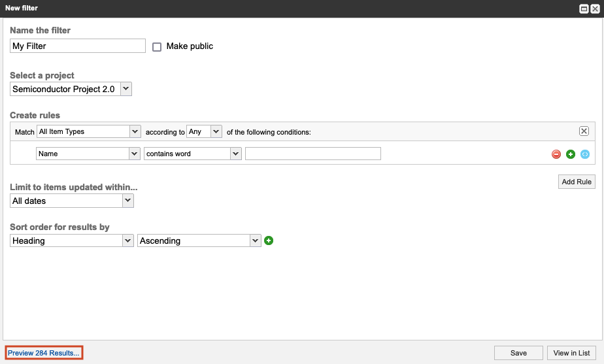Expand the contains word operator dropdown
Viewport: 604px width, 364px height.
(x=193, y=154)
